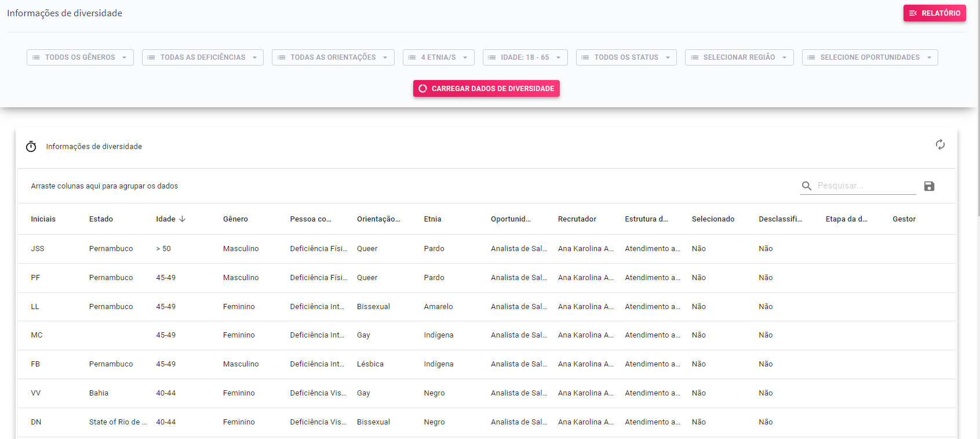The height and width of the screenshot is (439, 980).
Task: Expand the Selecionar Região dropdown
Action: (x=739, y=57)
